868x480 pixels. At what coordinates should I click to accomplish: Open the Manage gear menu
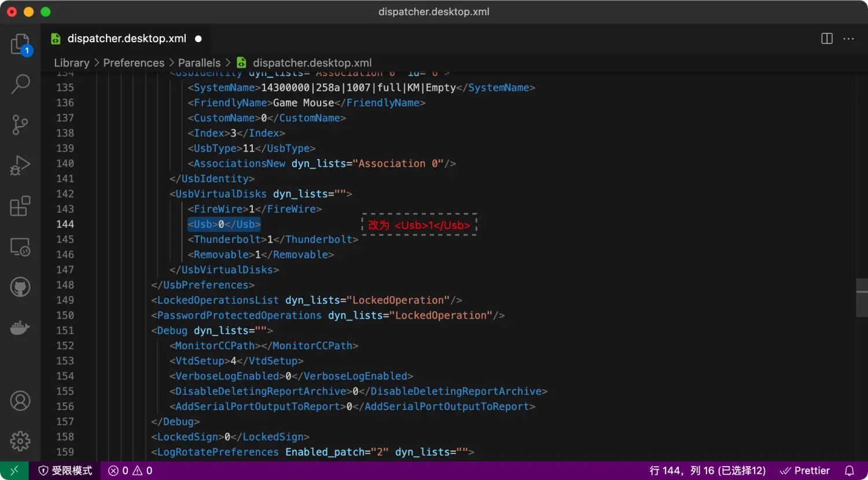pyautogui.click(x=20, y=441)
